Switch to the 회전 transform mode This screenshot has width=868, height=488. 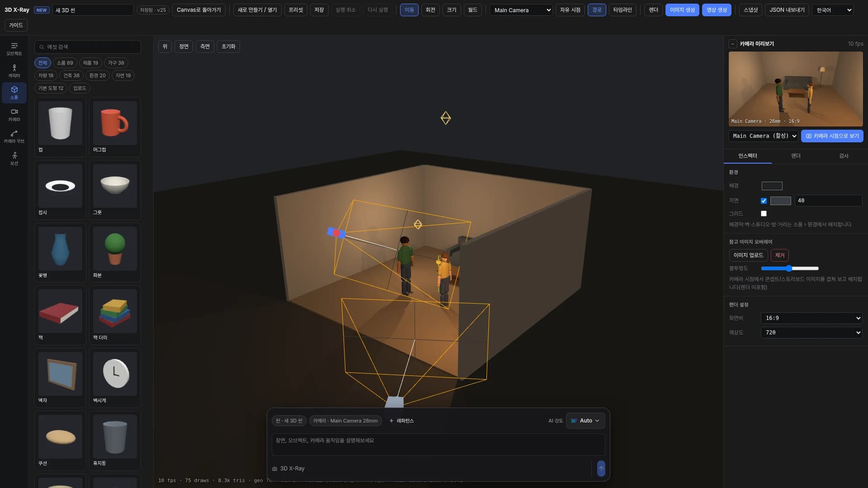pyautogui.click(x=430, y=10)
